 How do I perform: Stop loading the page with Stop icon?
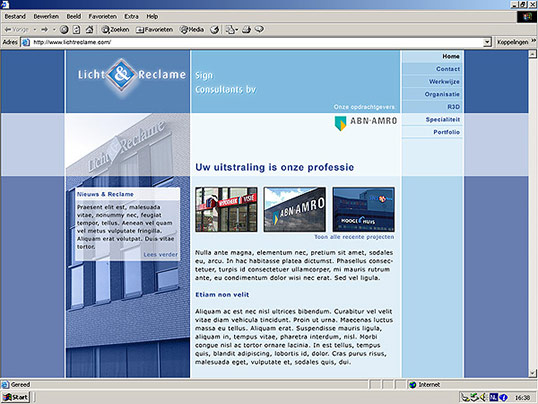(64, 30)
